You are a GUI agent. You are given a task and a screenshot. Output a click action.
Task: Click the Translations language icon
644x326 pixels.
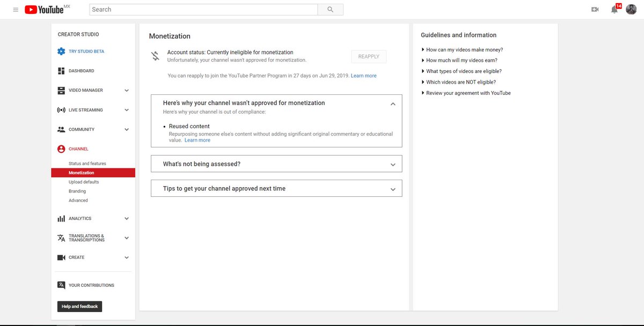tap(61, 238)
